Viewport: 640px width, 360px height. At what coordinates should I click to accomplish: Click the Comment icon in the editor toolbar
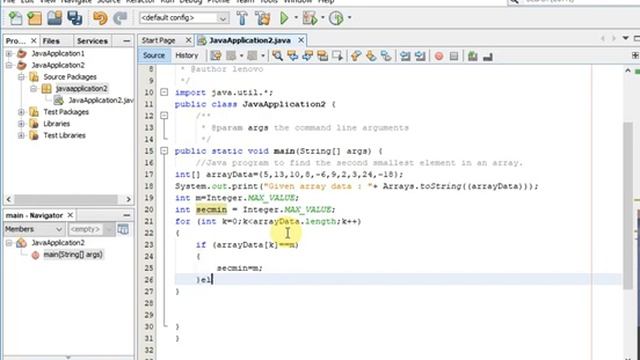473,56
